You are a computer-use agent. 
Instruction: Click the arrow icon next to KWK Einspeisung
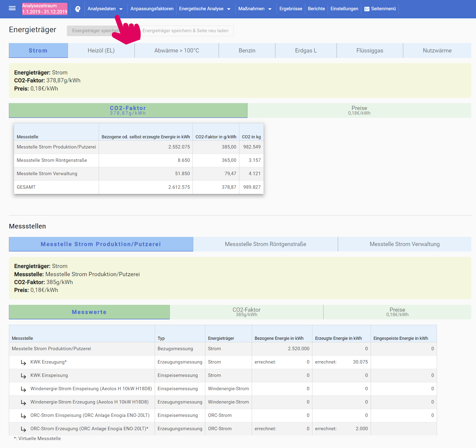[x=23, y=376]
